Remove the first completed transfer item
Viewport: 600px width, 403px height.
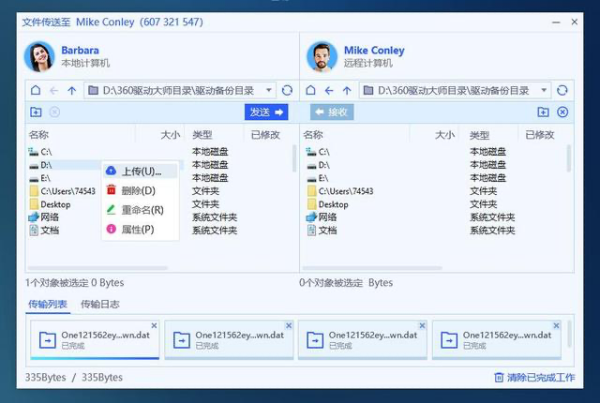click(x=154, y=325)
